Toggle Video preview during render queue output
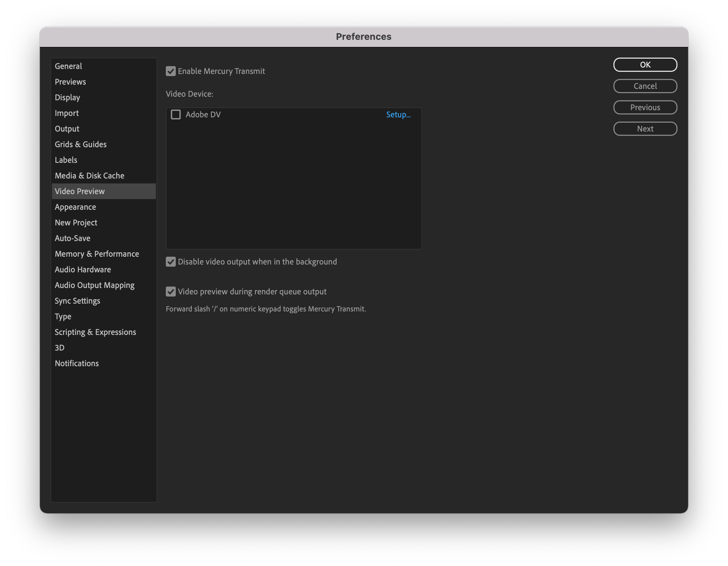Image resolution: width=728 pixels, height=566 pixels. (x=170, y=292)
